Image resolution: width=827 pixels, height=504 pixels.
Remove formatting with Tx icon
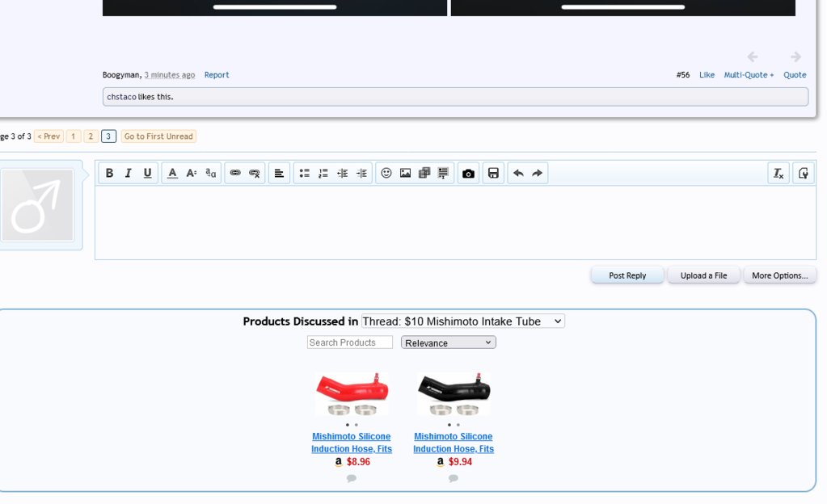click(x=778, y=173)
